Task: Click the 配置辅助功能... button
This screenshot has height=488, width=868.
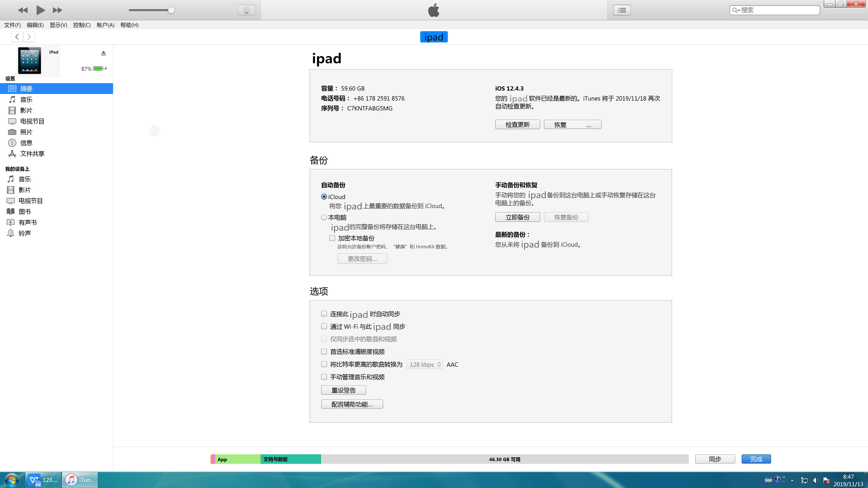Action: point(352,404)
